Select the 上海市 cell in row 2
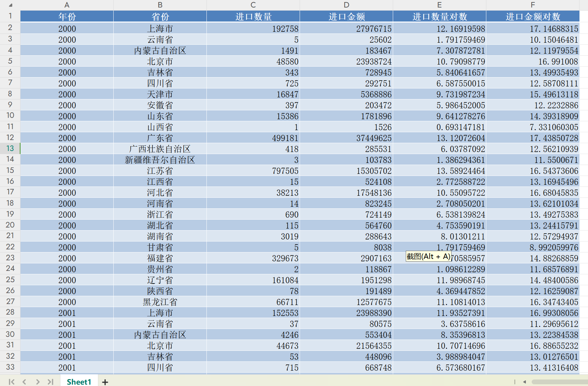Screen dimensions: 588x386 click(x=160, y=29)
